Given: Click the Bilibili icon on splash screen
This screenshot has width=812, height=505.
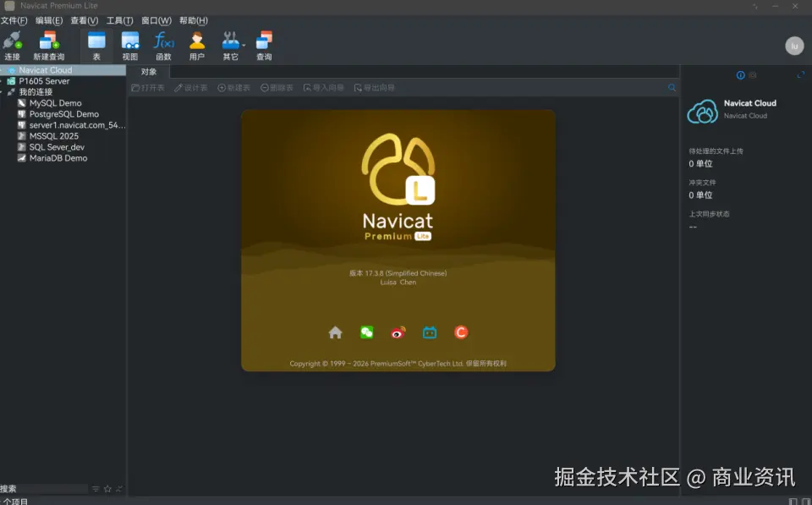Looking at the screenshot, I should tap(430, 332).
